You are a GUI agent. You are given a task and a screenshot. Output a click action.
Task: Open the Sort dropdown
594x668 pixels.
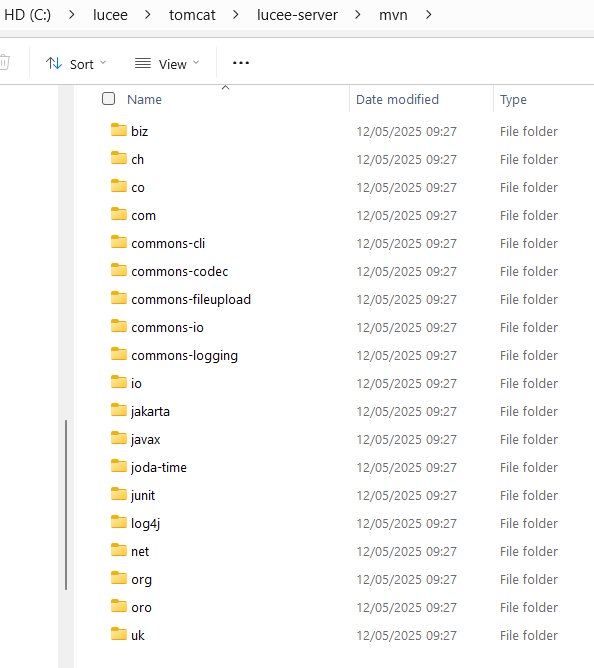coord(76,64)
